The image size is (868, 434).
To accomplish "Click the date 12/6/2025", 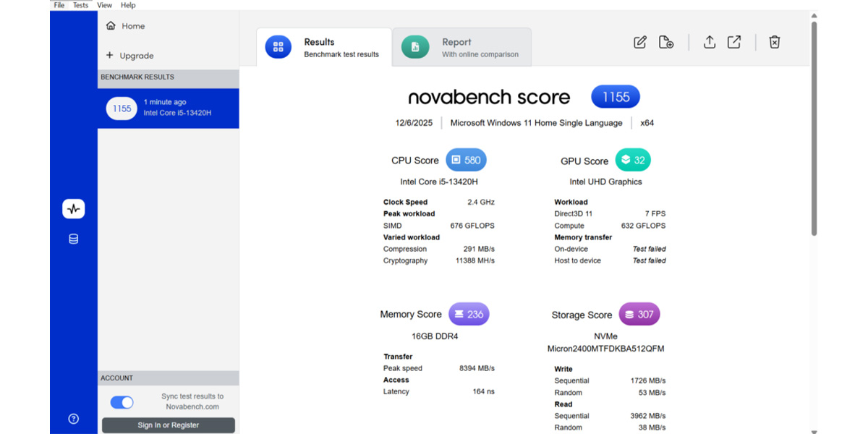I will tap(414, 123).
